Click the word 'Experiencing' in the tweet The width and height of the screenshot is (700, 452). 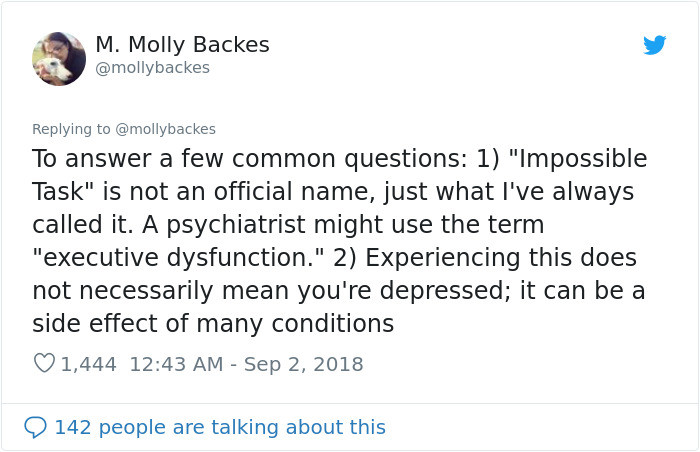tap(442, 258)
